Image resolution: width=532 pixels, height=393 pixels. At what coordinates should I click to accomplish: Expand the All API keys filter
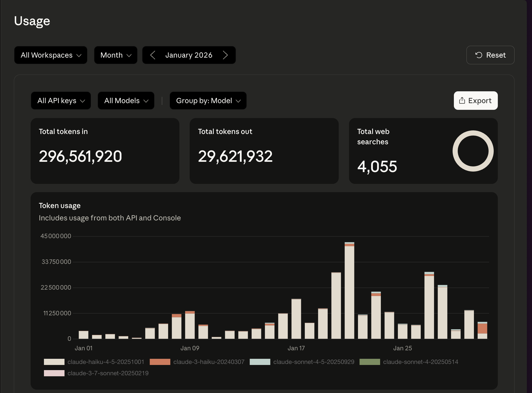(61, 101)
